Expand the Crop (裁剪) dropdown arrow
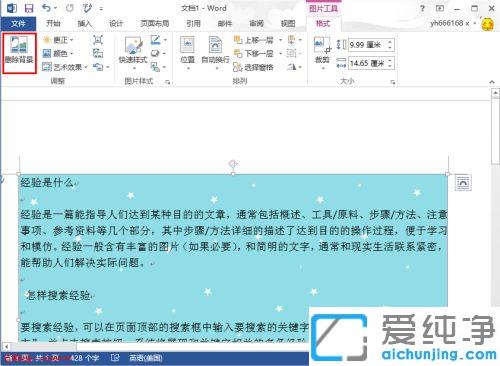Screen dimensions: 500x366 pyautogui.click(x=322, y=68)
